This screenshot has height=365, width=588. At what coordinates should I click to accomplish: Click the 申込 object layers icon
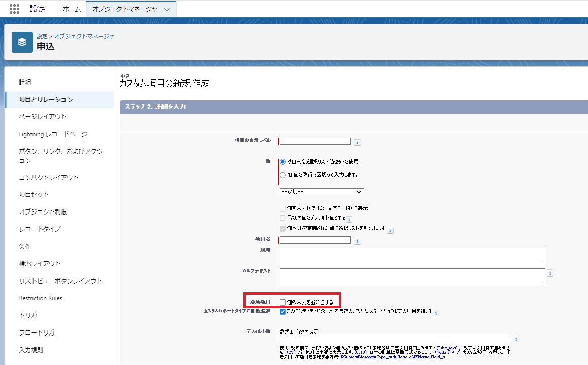pyautogui.click(x=22, y=42)
